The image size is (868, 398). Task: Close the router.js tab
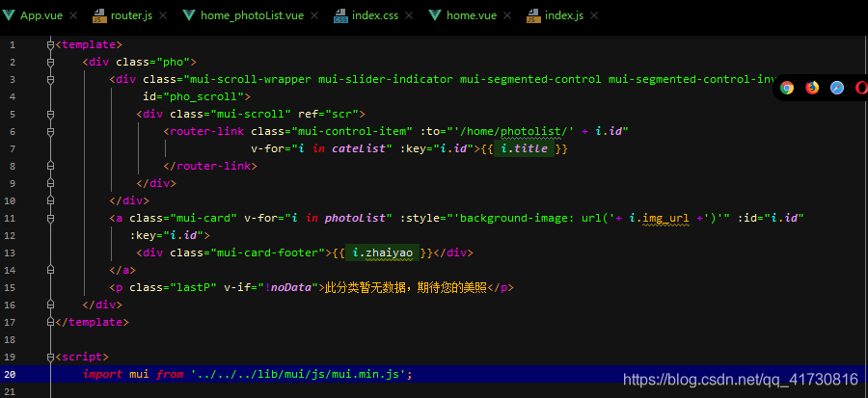[160, 15]
